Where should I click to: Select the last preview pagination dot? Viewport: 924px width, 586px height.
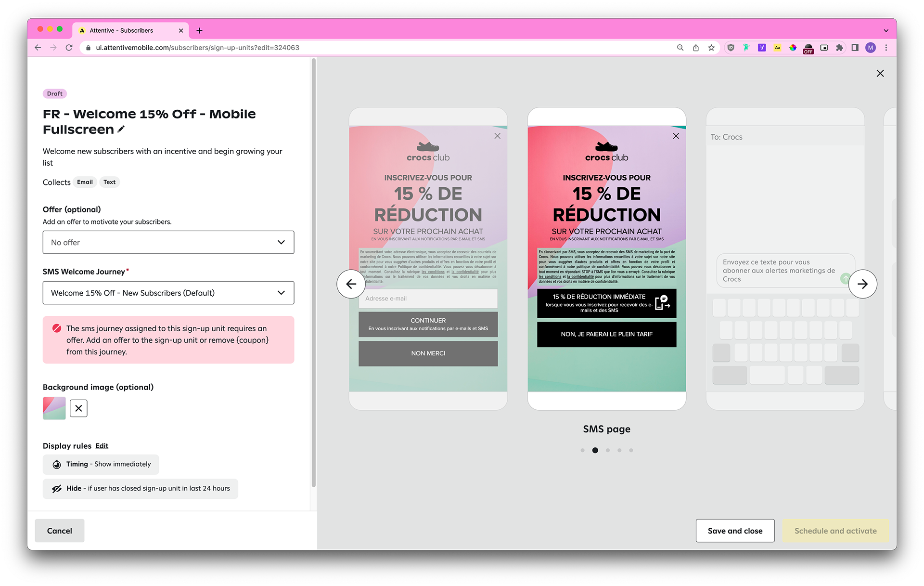click(x=631, y=450)
